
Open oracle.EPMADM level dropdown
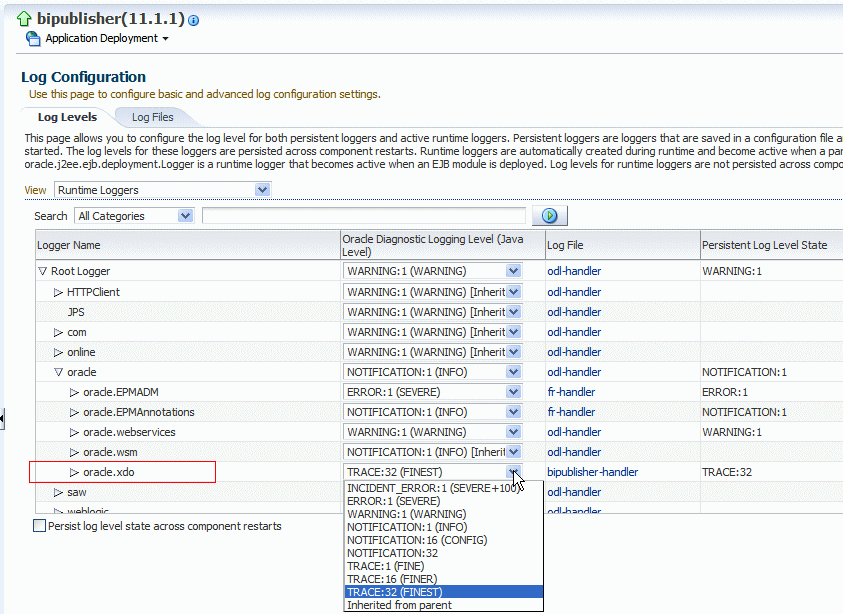[432, 392]
